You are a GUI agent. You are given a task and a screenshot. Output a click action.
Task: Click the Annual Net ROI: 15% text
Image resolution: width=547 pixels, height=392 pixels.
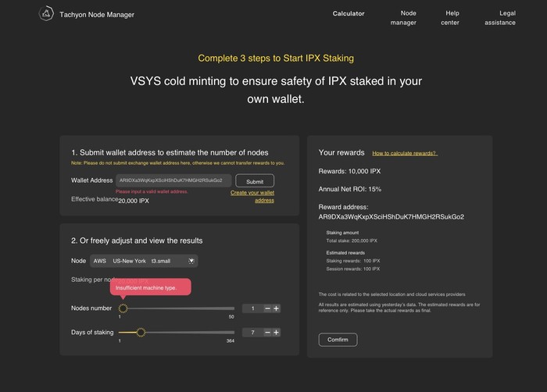pos(350,189)
